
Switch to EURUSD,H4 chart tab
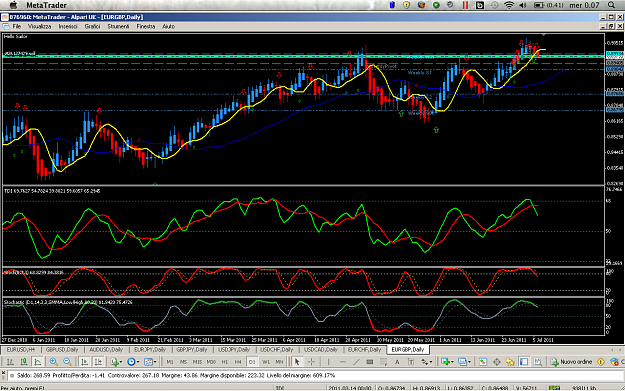21,350
